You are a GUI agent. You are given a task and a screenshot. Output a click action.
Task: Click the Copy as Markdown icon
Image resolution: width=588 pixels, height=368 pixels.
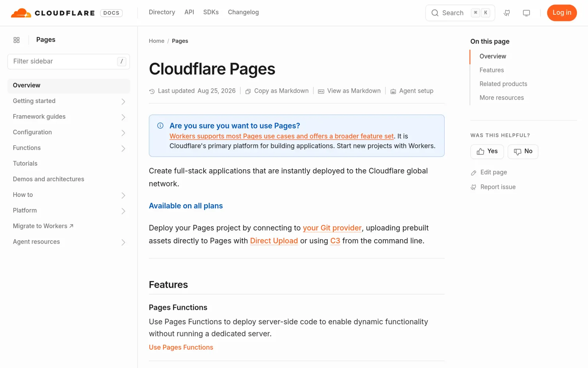248,91
